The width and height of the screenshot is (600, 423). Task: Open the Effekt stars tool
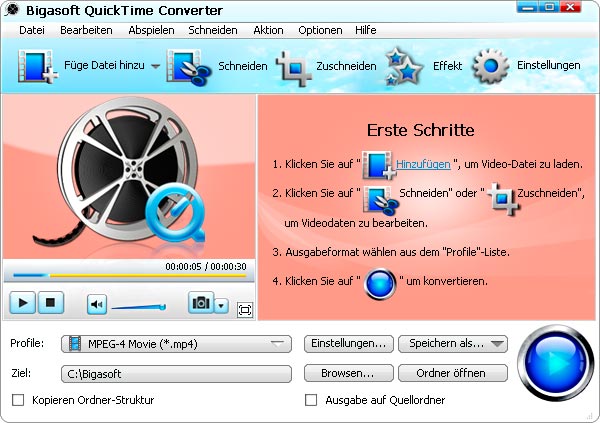(x=403, y=67)
